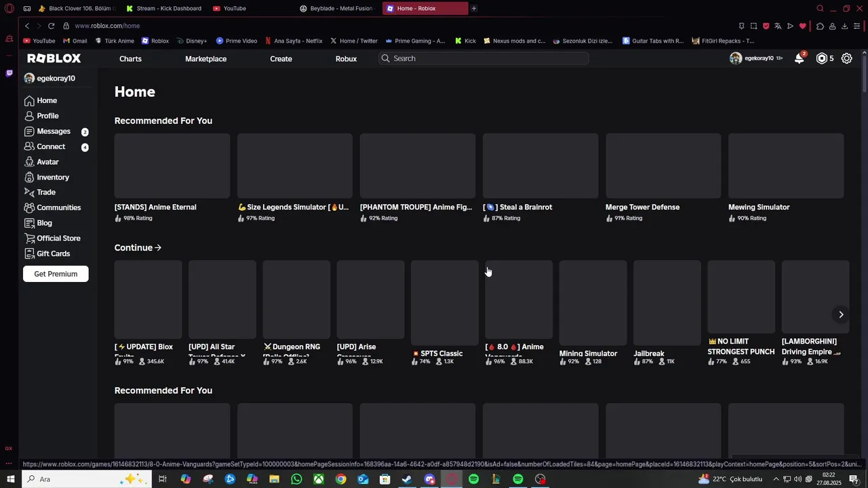
Task: Click sidebar username egekoray10
Action: click(x=56, y=79)
